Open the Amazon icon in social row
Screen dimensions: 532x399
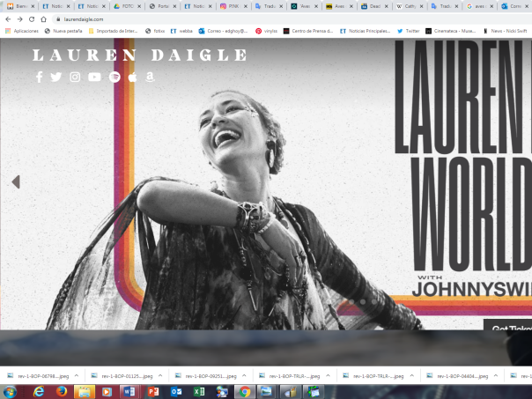click(151, 78)
